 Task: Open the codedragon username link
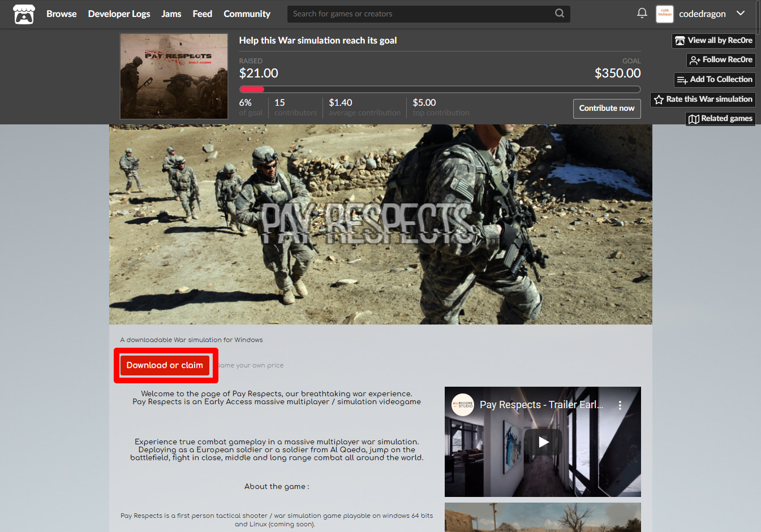(x=702, y=14)
